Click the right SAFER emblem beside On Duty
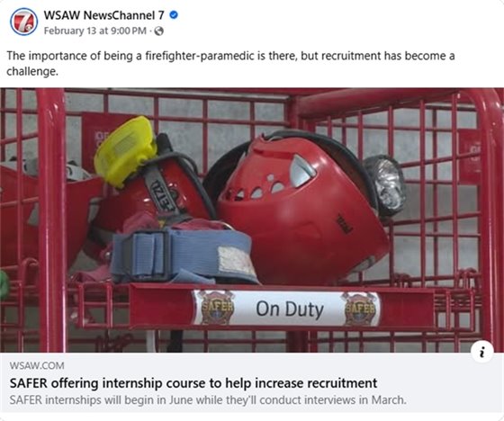This screenshot has height=421, width=504. pos(359,309)
